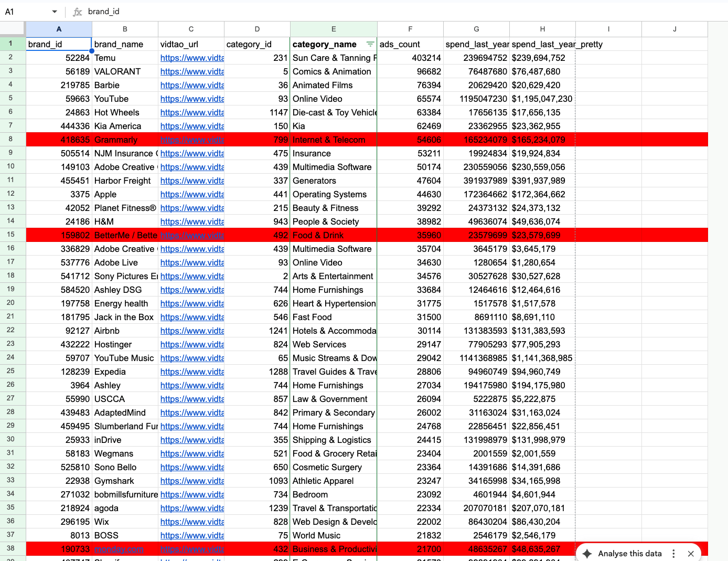Screen dimensions: 728x561
Task: Select the spend cell 207070181
Action: [x=476, y=508]
